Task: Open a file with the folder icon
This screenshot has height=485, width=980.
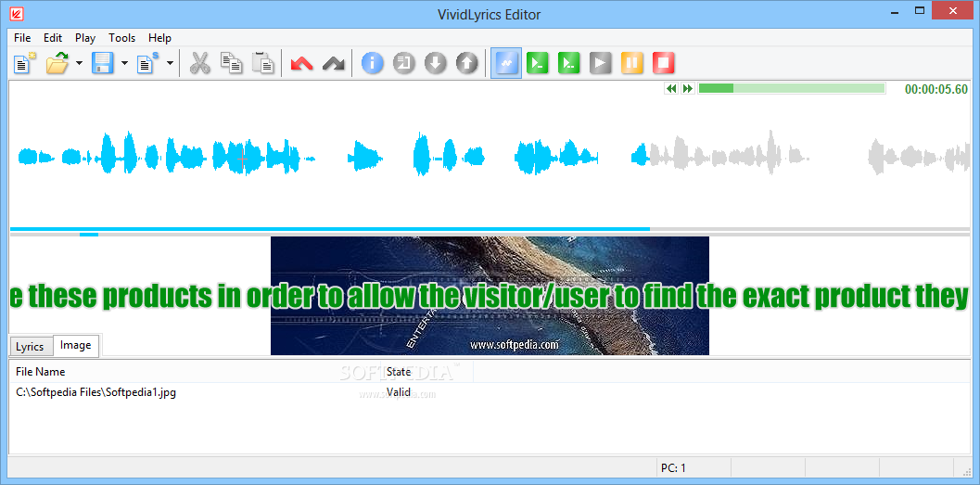Action: [x=58, y=63]
